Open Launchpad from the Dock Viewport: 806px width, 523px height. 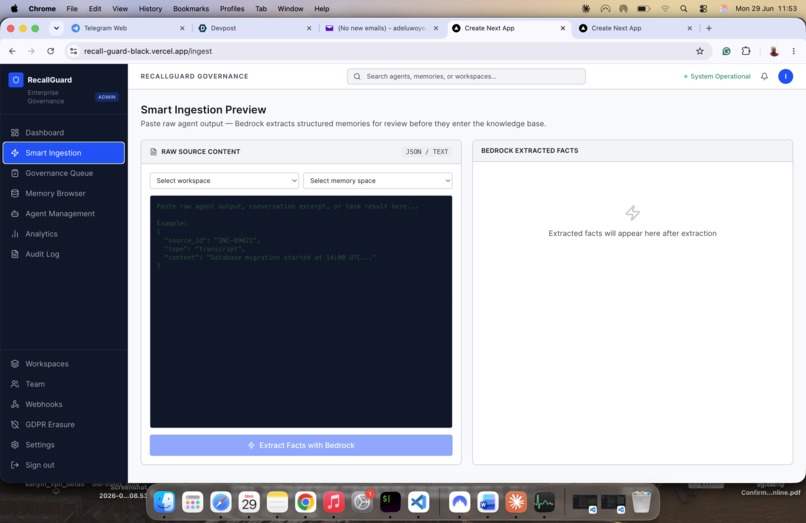[x=193, y=502]
